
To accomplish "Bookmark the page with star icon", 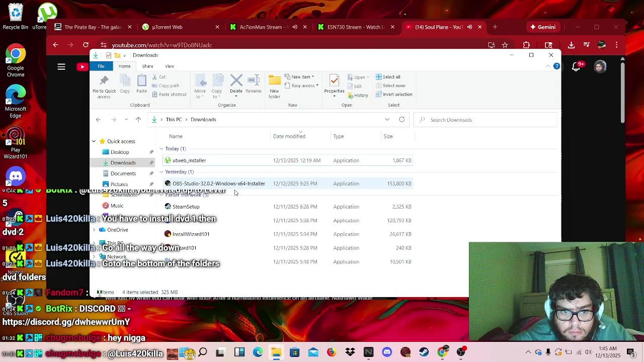I will [505, 45].
